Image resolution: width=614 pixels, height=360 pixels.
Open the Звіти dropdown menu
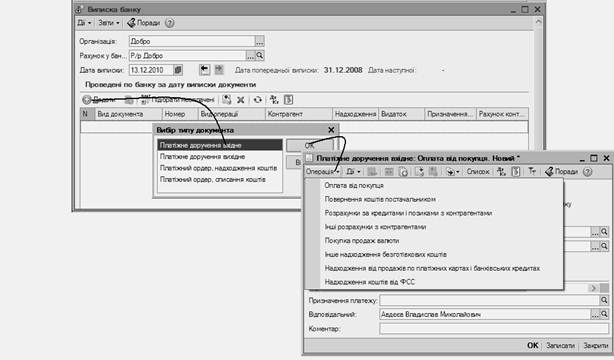point(108,23)
